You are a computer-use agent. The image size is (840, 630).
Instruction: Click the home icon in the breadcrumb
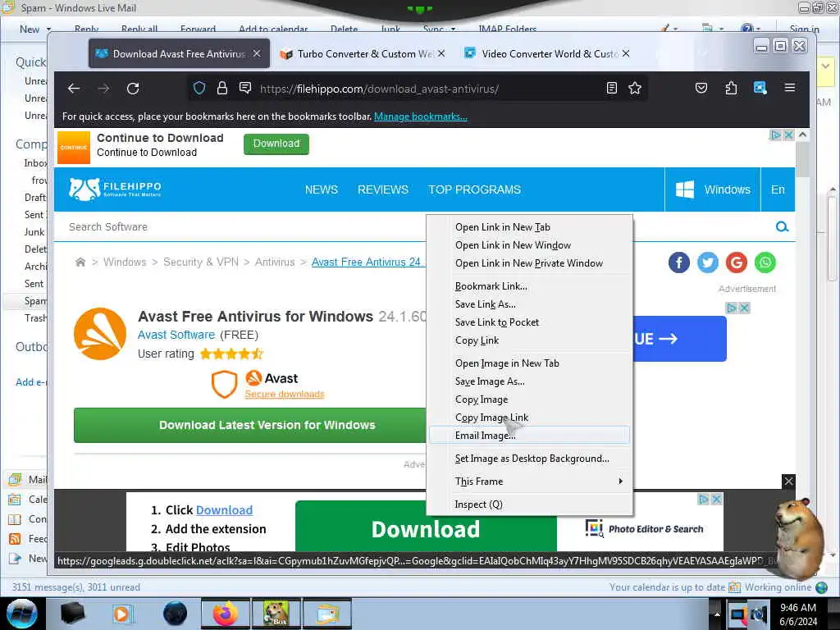pyautogui.click(x=80, y=262)
